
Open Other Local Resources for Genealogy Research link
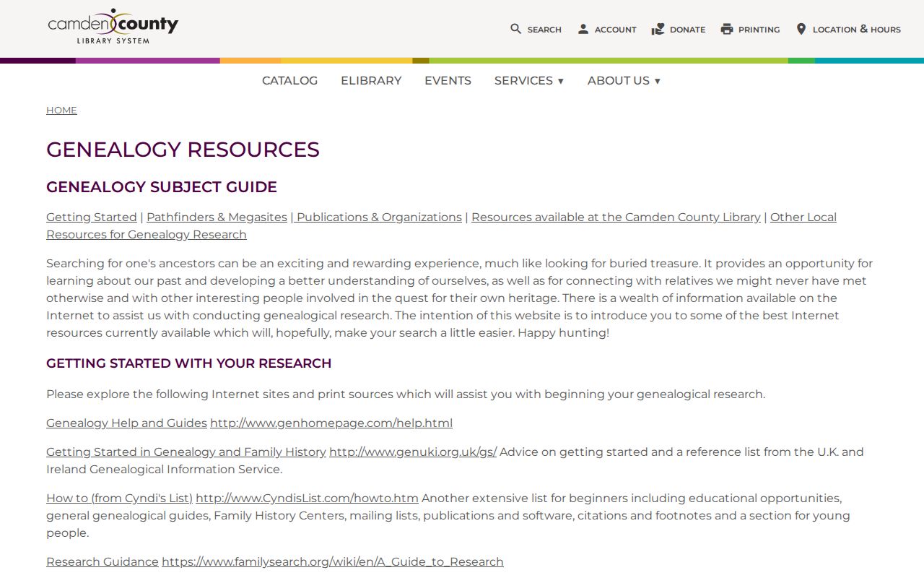tap(441, 226)
